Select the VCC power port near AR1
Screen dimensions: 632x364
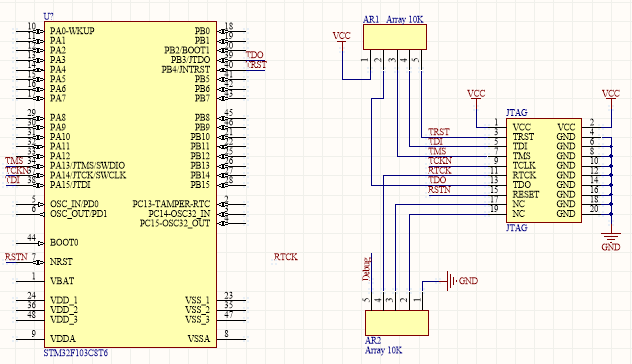(342, 39)
